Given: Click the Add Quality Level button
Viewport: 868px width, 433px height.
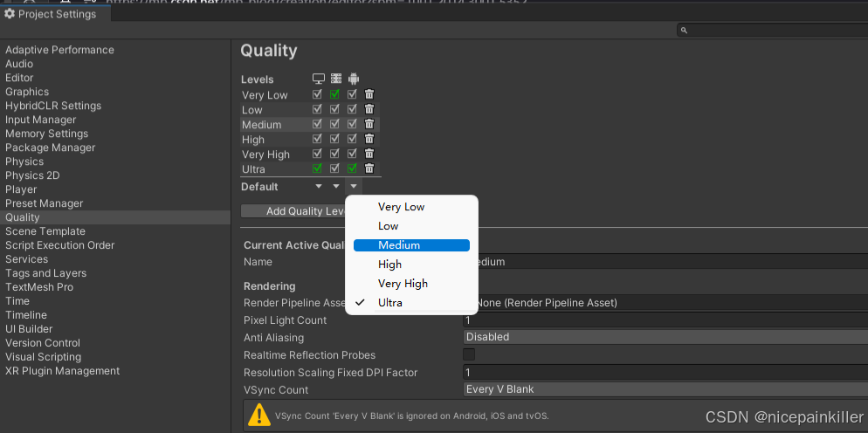Looking at the screenshot, I should pyautogui.click(x=294, y=211).
